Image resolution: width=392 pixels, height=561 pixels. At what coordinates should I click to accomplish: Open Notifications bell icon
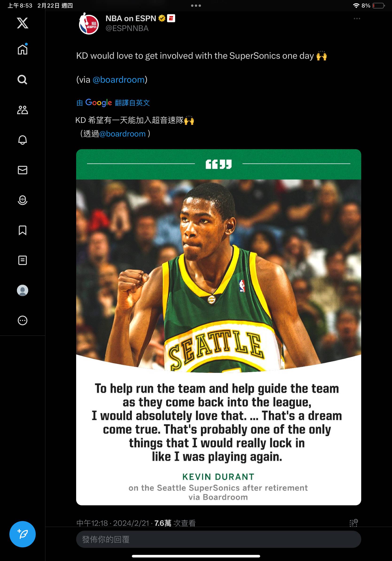[23, 140]
